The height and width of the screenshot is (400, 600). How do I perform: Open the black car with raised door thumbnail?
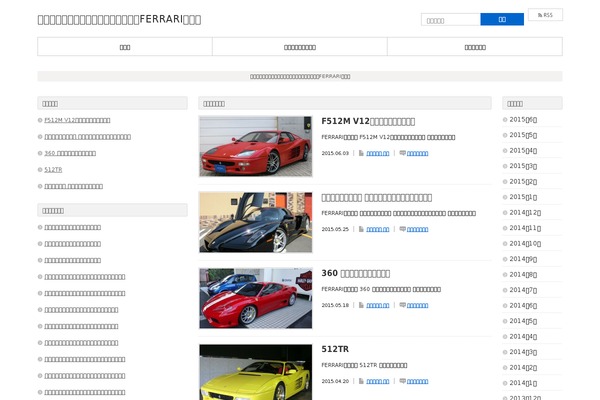click(256, 222)
